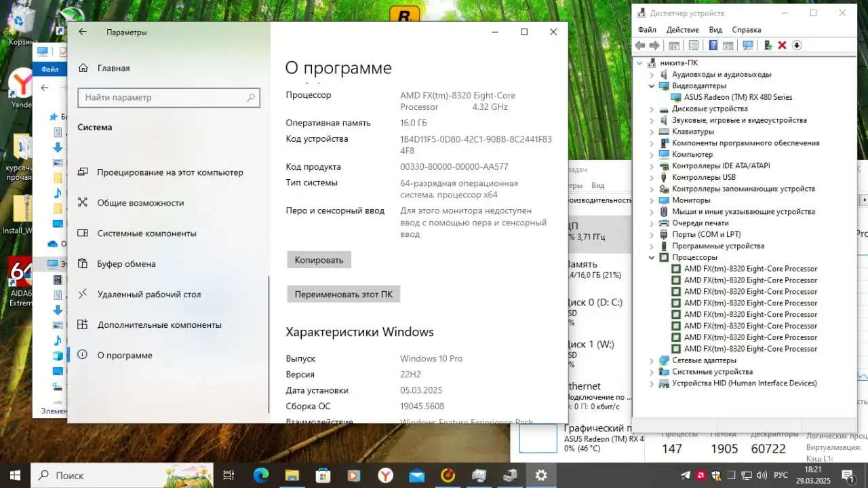This screenshot has height=488, width=868.
Task: Open Yandex Browser from the taskbar
Action: [385, 475]
